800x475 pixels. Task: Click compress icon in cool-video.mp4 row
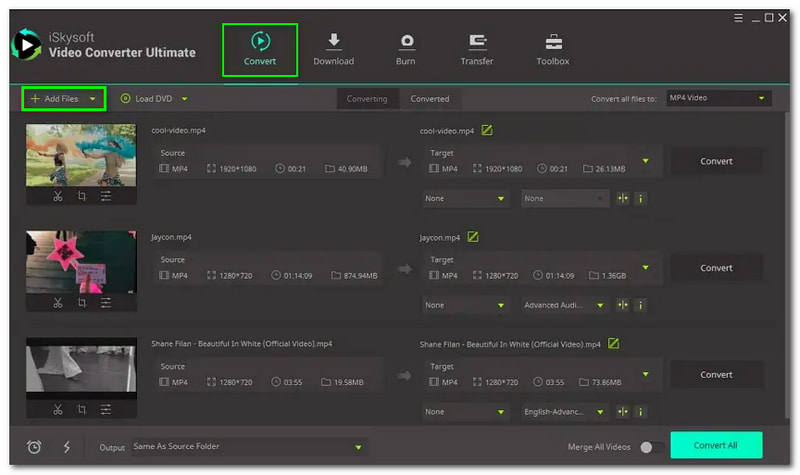[622, 198]
